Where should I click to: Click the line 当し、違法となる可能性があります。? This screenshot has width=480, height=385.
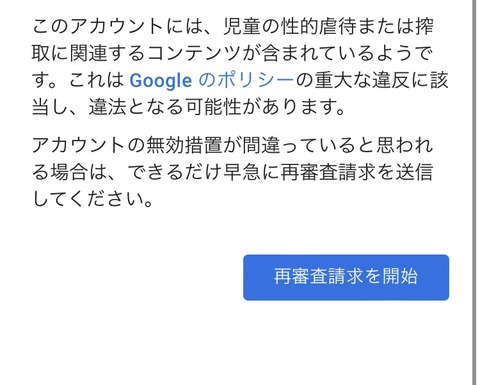(x=188, y=107)
